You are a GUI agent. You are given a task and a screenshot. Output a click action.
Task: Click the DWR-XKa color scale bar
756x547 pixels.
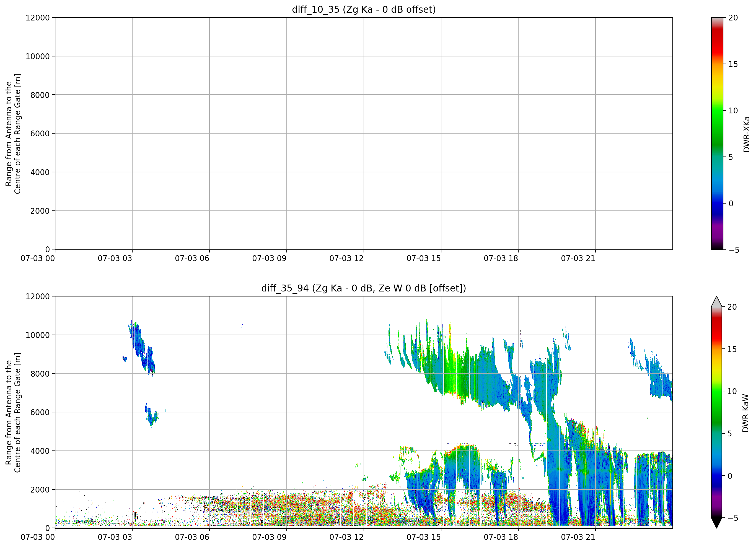717,133
